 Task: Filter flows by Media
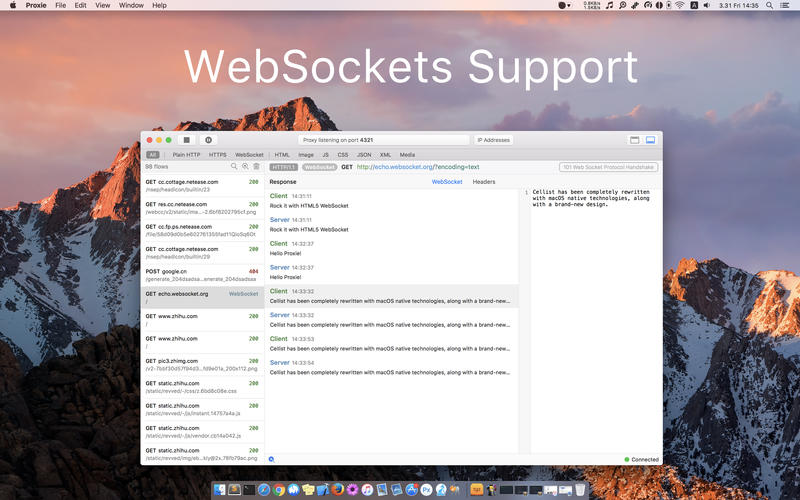[407, 155]
